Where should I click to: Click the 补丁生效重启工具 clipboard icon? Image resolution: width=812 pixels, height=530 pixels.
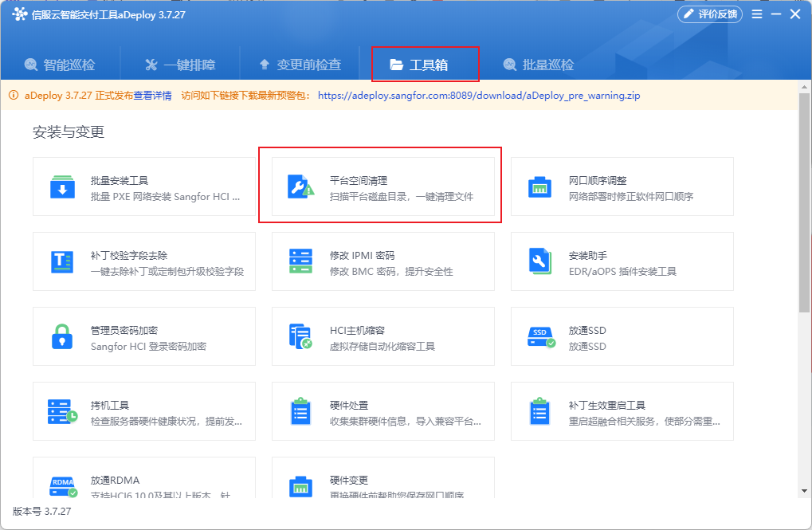539,411
